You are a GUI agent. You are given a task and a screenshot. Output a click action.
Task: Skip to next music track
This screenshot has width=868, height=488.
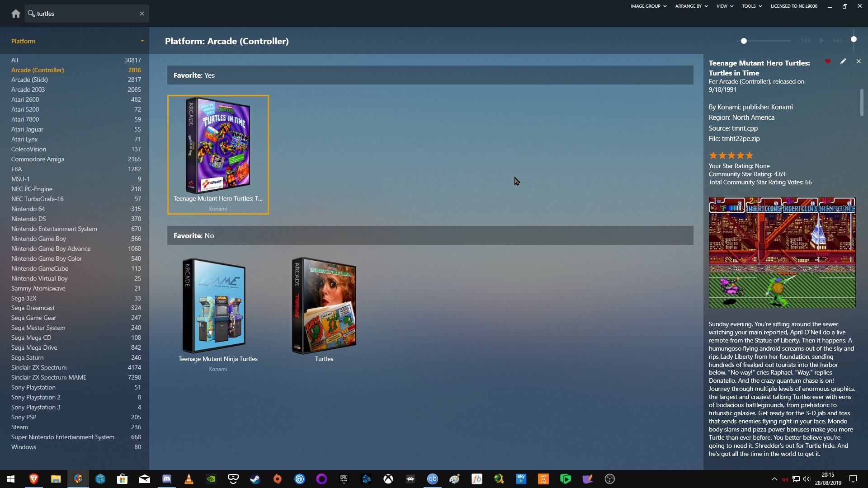(x=837, y=41)
